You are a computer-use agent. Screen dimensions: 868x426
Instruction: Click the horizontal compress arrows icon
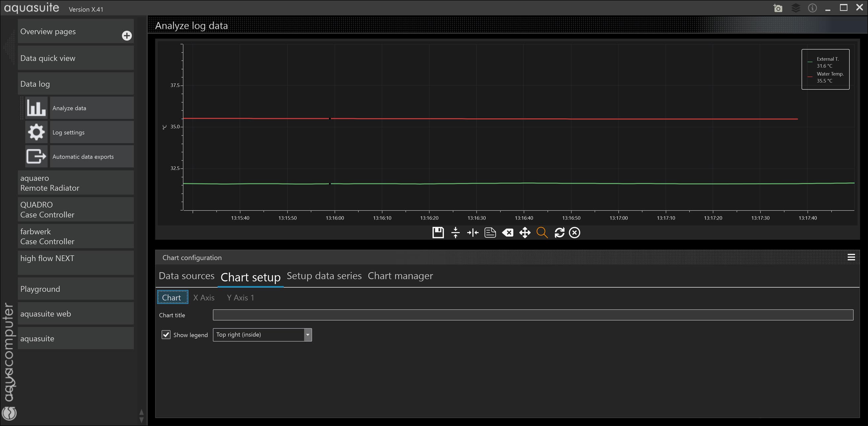point(472,232)
